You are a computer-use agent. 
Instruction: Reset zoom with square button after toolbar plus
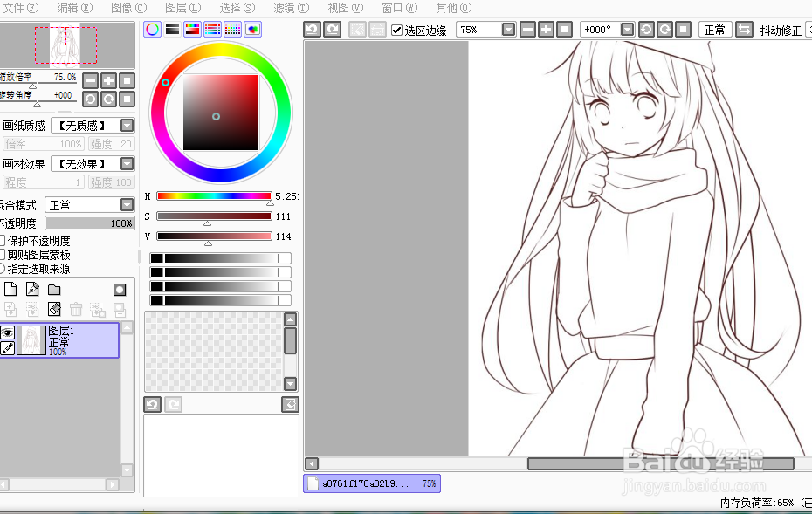(x=564, y=30)
